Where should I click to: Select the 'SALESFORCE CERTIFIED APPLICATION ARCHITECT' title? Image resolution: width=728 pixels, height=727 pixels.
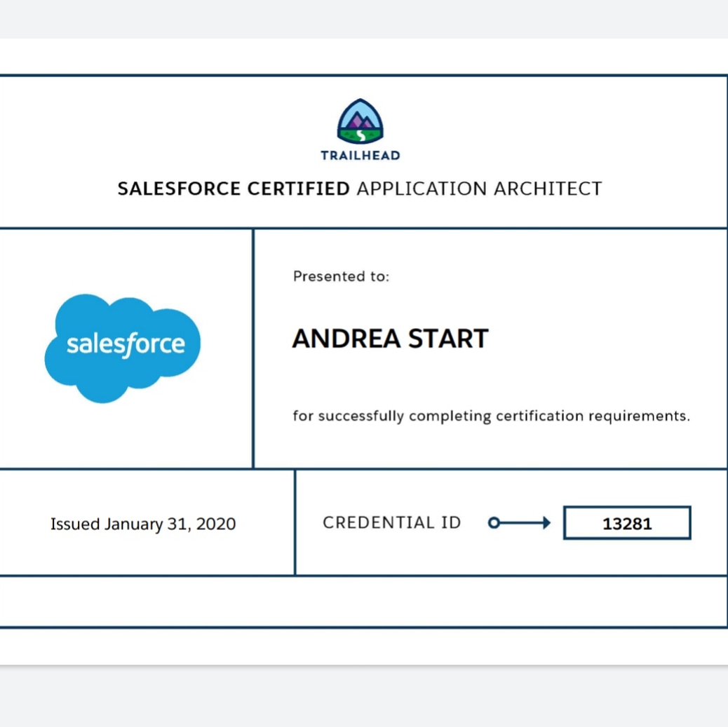pos(360,189)
